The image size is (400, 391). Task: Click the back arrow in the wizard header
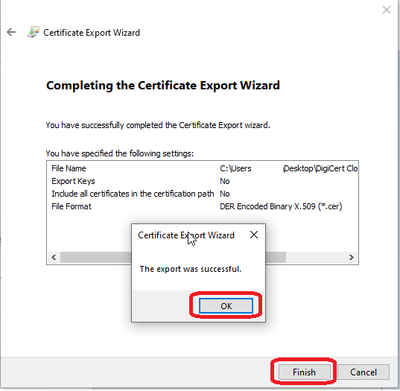(11, 32)
